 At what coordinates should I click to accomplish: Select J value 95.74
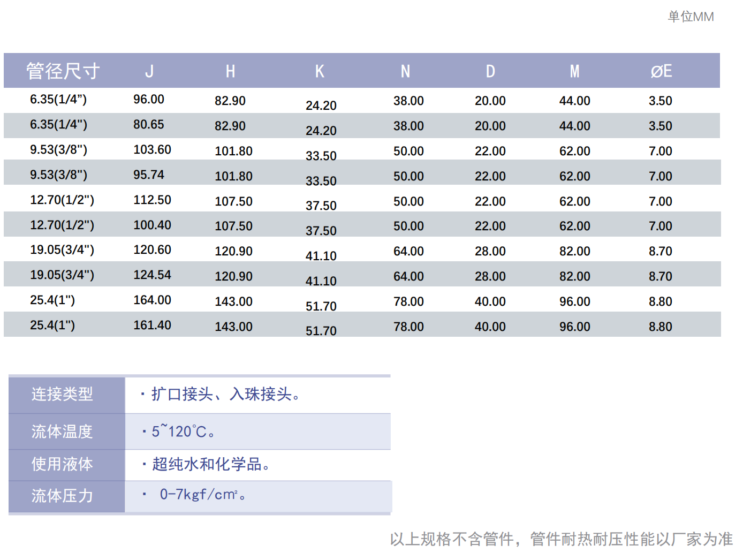(149, 175)
